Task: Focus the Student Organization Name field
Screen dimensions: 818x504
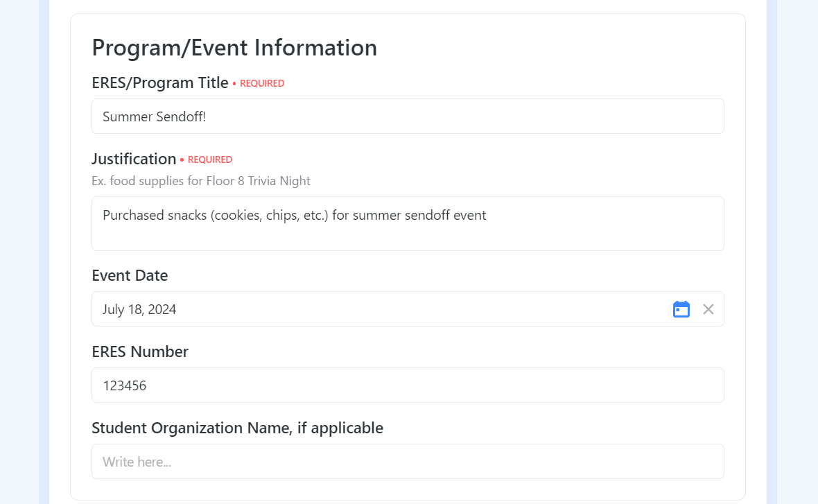Action: (408, 461)
